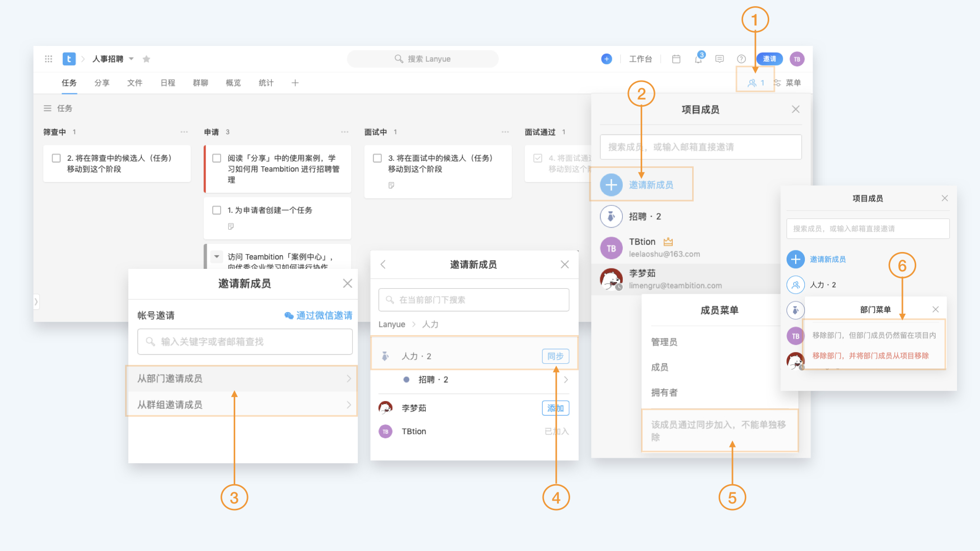Click the search Lanyue box
Viewport: 980px width, 551px height.
tap(423, 59)
